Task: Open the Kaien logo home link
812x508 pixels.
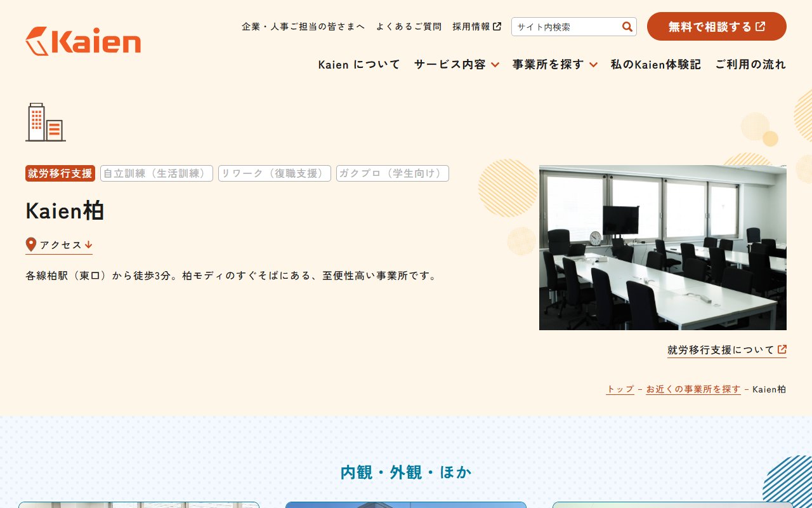Action: point(83,41)
